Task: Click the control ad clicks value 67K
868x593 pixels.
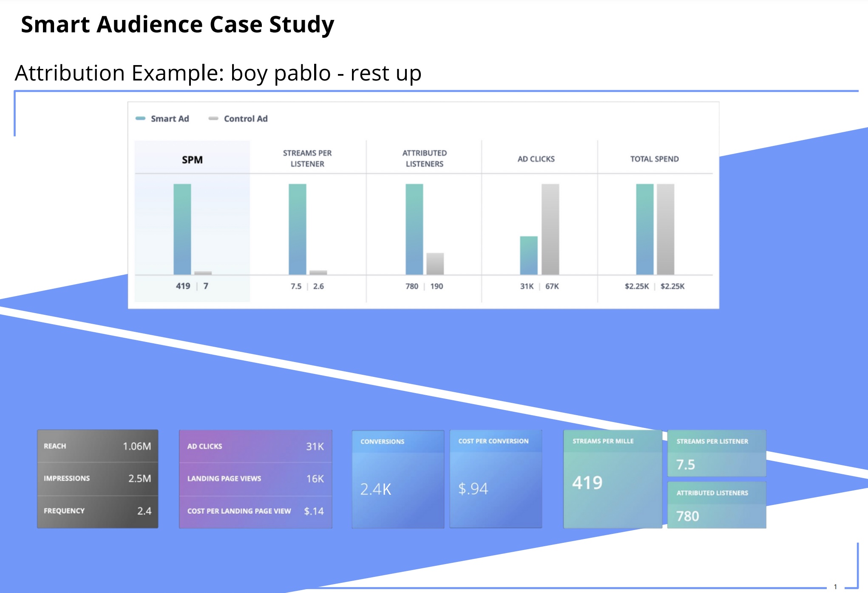Action: click(x=552, y=286)
